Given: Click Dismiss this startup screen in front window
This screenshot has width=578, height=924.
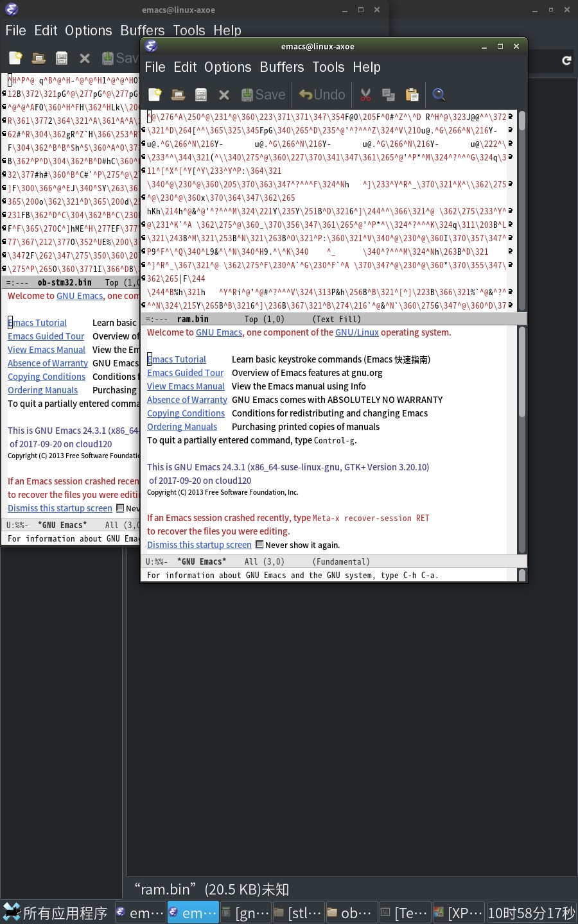Looking at the screenshot, I should pos(199,545).
